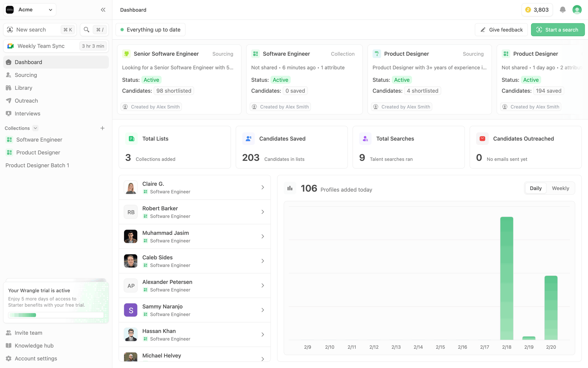Click the 2/18 bar in chart

[507, 278]
